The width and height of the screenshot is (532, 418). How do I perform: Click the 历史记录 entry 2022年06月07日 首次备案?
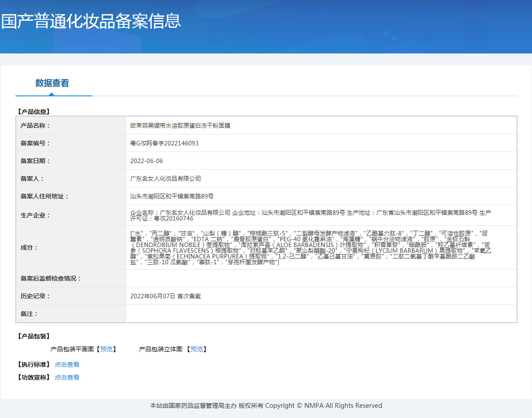tap(165, 296)
